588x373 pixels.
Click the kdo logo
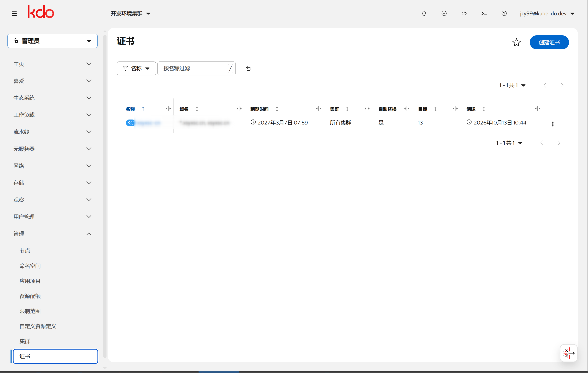[x=41, y=12]
